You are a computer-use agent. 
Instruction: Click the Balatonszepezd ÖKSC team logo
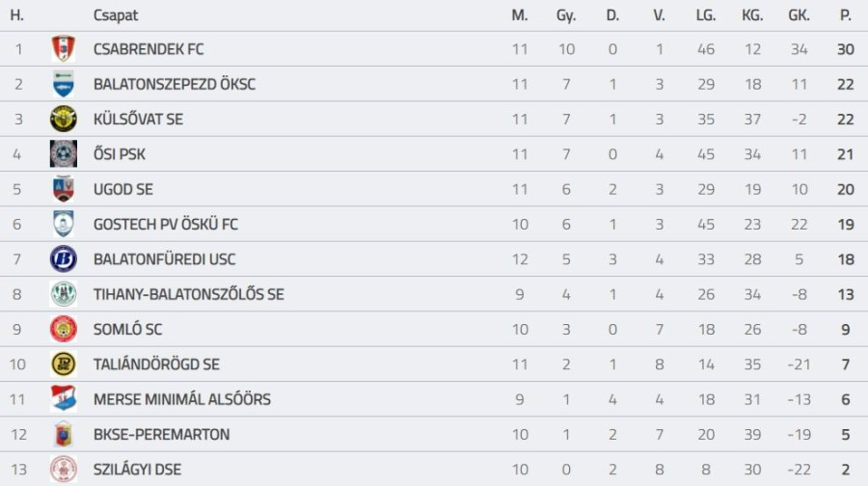(x=63, y=84)
